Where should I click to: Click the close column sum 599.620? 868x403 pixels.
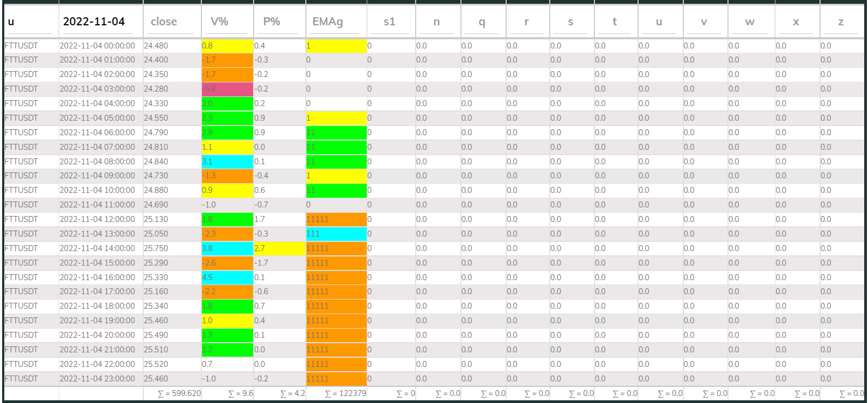point(179,393)
